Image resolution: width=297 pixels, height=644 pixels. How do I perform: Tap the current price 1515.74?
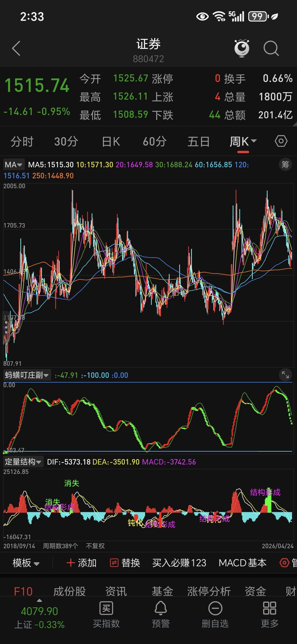37,85
